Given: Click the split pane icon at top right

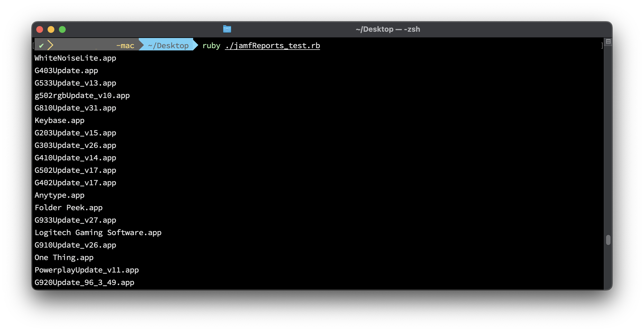Looking at the screenshot, I should (608, 42).
